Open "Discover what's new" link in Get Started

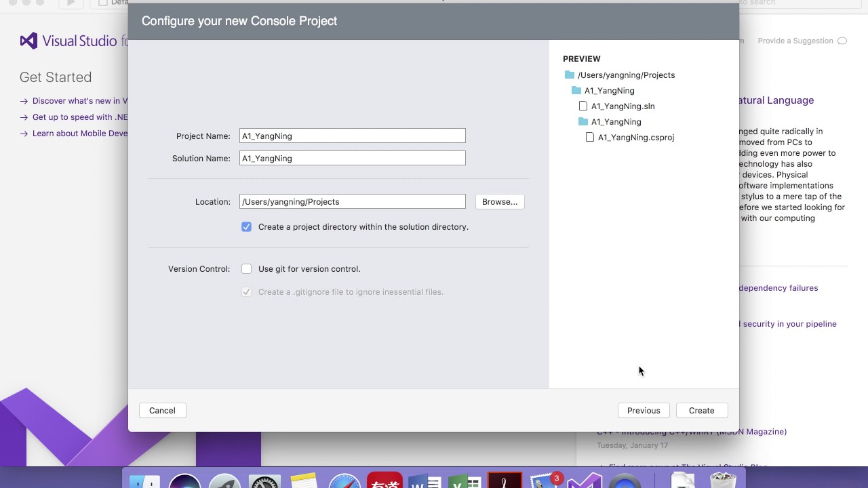coord(80,101)
